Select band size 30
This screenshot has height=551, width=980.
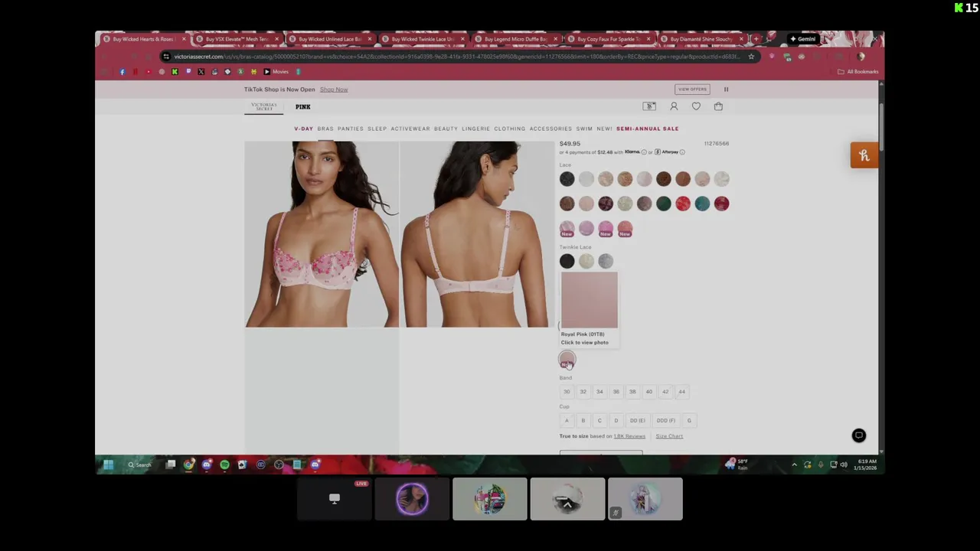567,392
